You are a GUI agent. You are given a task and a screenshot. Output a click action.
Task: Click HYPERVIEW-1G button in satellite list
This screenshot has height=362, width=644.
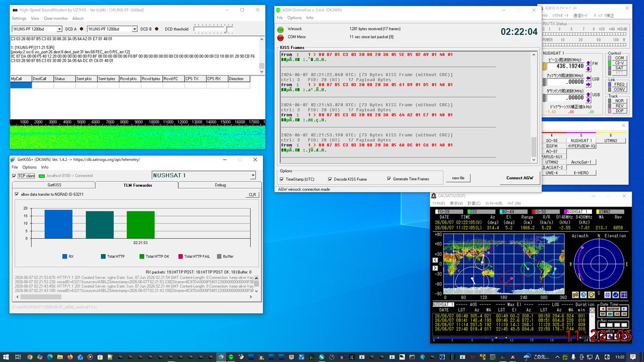tap(582, 146)
